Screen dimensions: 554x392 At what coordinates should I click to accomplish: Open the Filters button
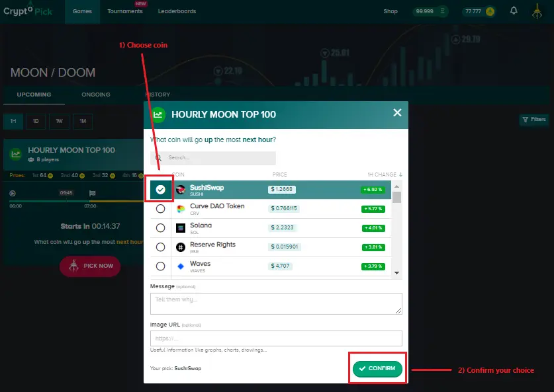pos(534,120)
